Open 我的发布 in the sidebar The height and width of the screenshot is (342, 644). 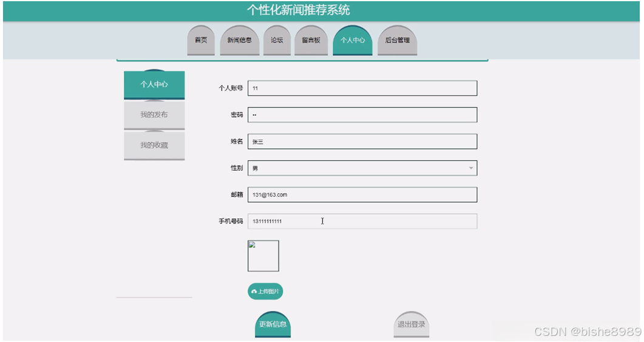154,115
